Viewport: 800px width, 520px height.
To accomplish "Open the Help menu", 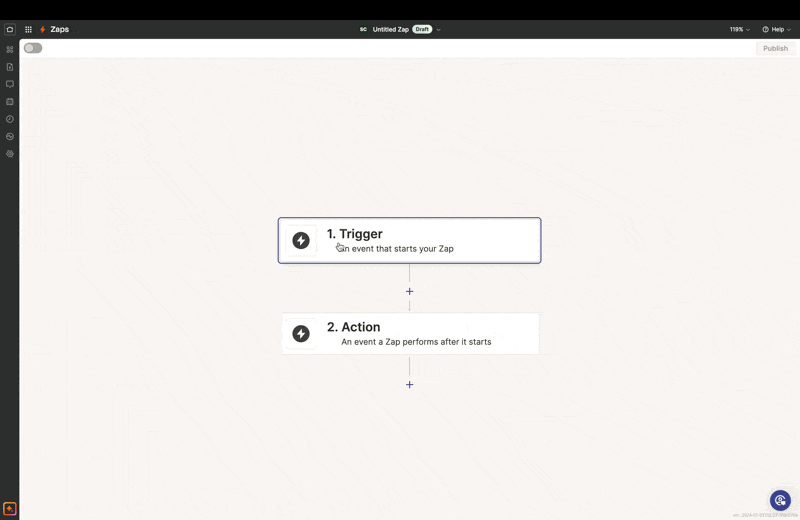I will pos(776,30).
